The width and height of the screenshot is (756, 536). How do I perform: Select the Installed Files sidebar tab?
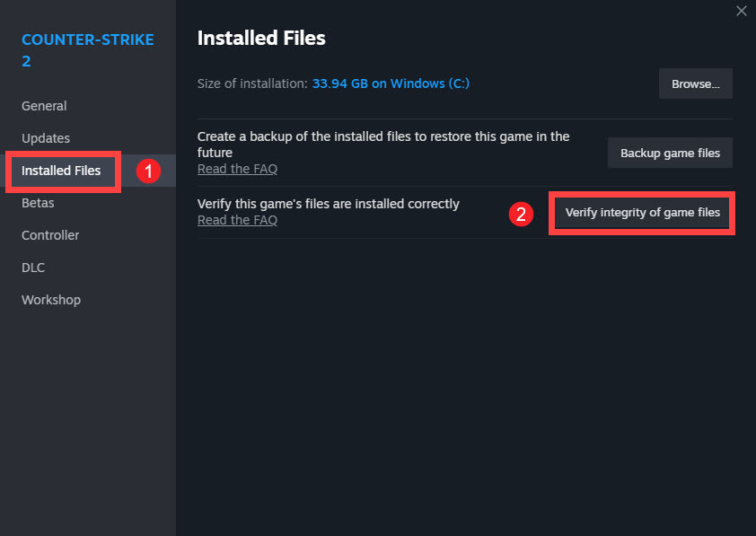coord(61,171)
